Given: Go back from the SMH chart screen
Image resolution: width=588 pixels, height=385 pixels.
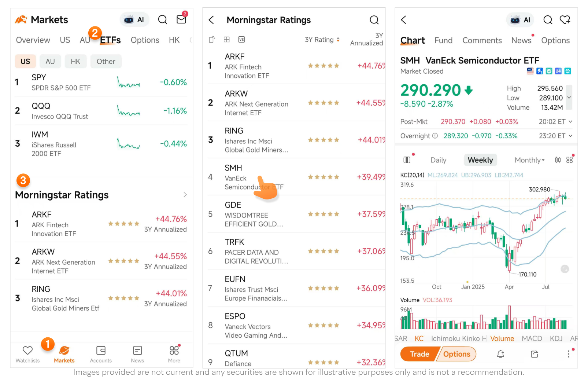Looking at the screenshot, I should [x=403, y=20].
